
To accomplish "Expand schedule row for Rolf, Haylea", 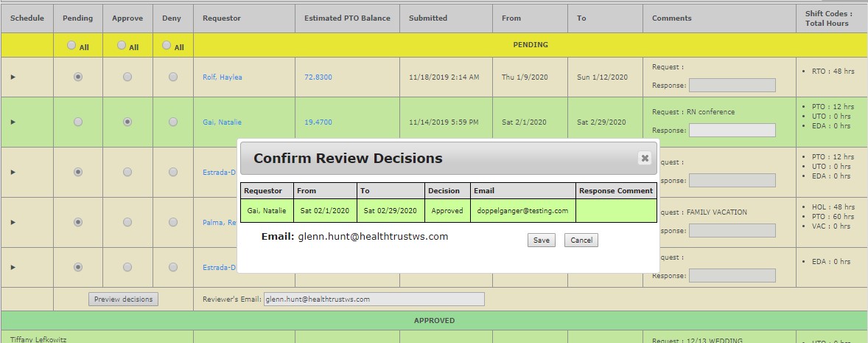I will [x=13, y=77].
